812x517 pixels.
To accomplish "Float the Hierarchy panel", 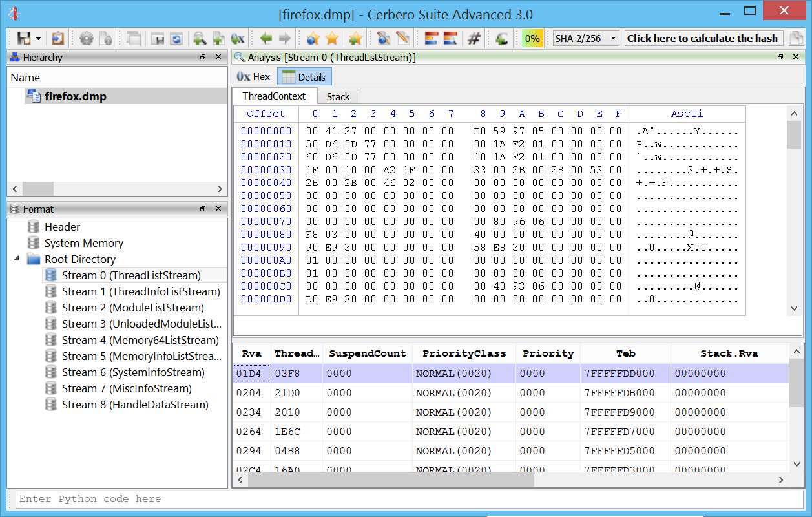I will tap(203, 57).
